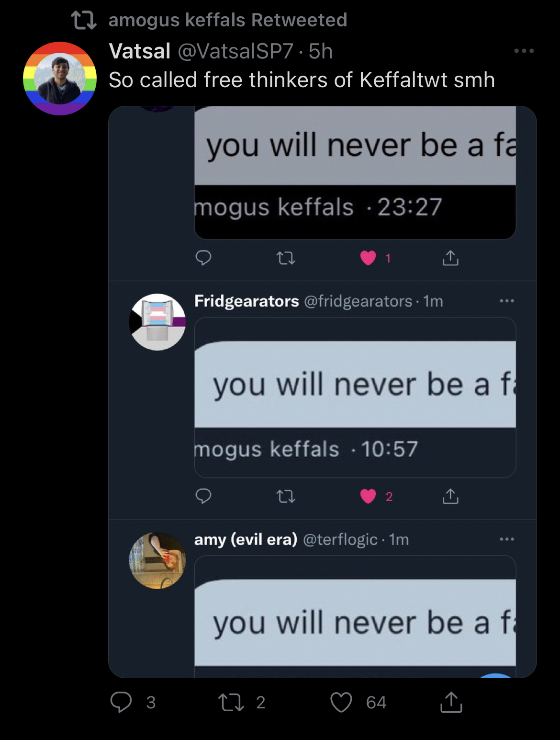Click Fridgearators name inside screenshot
560x740 pixels.
(246, 301)
